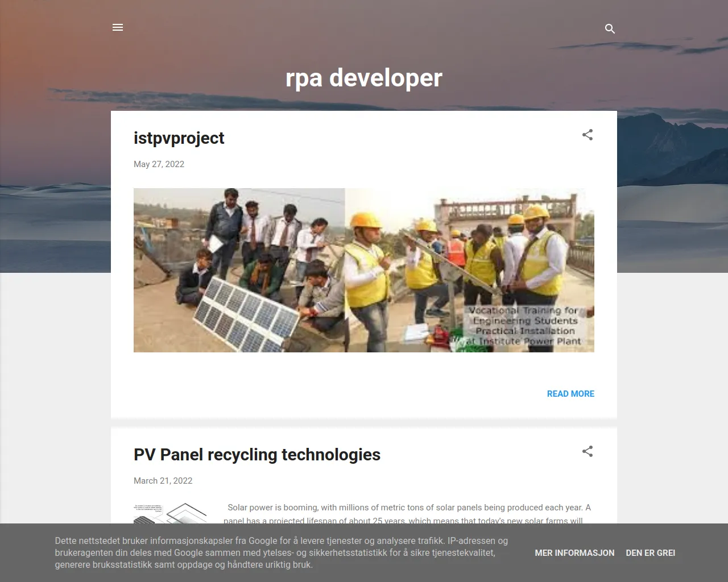
Task: Open the PV Panel recycling technologies title
Action: click(x=257, y=455)
